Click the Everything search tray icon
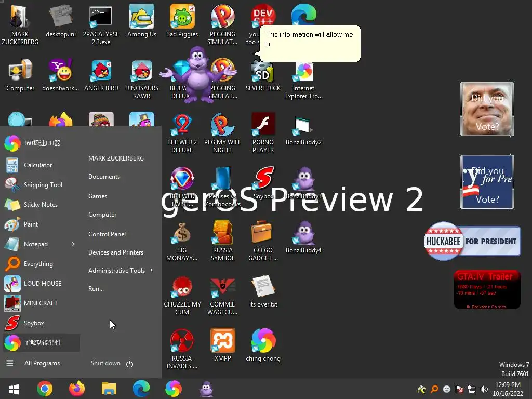This screenshot has height=399, width=532. click(434, 389)
